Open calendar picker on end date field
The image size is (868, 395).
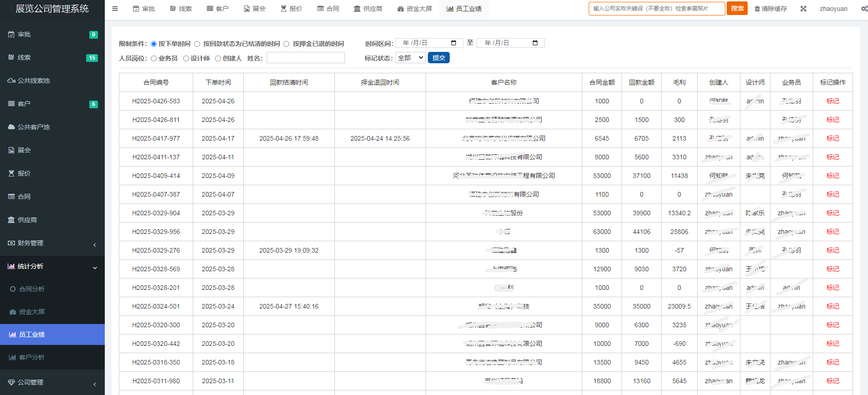pyautogui.click(x=535, y=43)
